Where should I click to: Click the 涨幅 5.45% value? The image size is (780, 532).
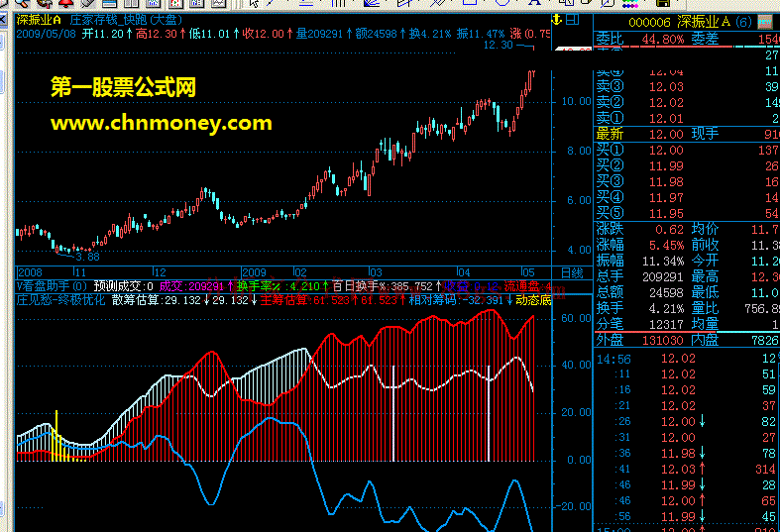tap(667, 246)
